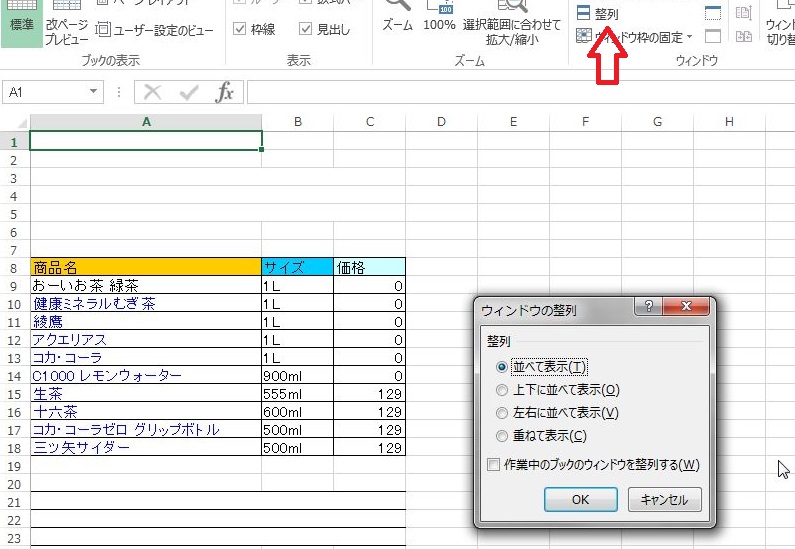The width and height of the screenshot is (795, 549).
Task: Expand the Name Box dropdown arrow
Action: coord(93,92)
